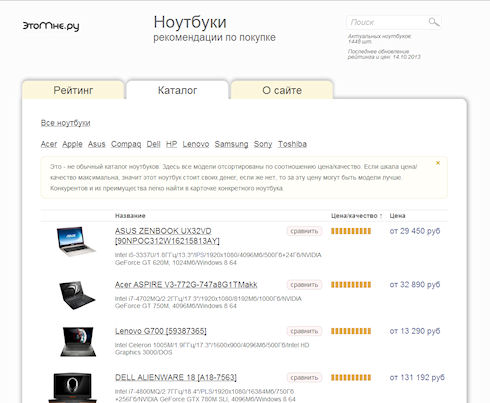Open the Dell Alienware laptop thumbnail

click(73, 388)
